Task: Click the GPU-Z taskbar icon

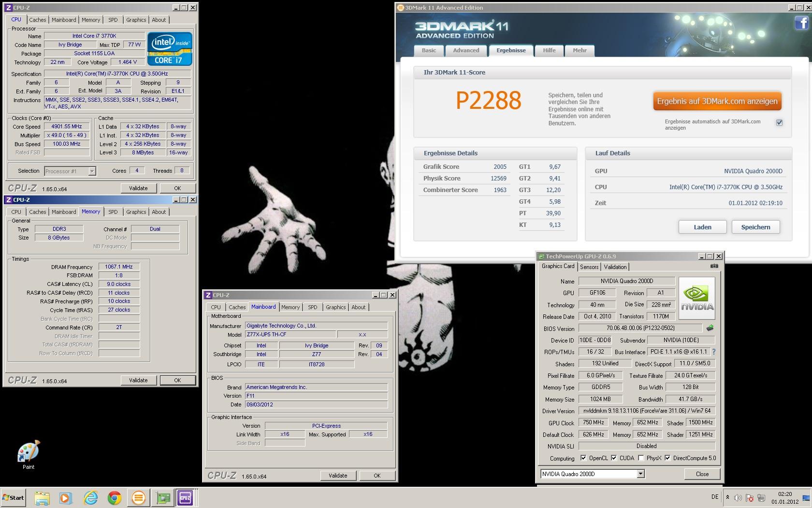Action: [x=162, y=498]
